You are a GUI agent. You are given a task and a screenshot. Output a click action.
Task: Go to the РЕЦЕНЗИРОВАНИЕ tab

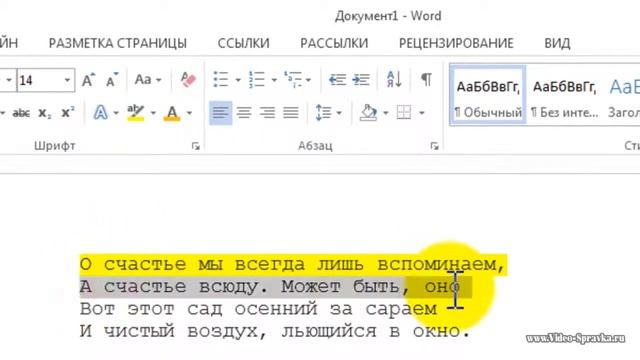(x=456, y=43)
